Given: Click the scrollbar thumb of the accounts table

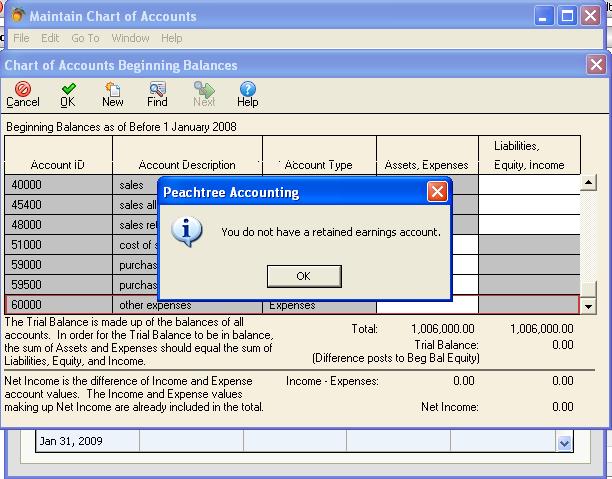Looking at the screenshot, I should coord(588,290).
